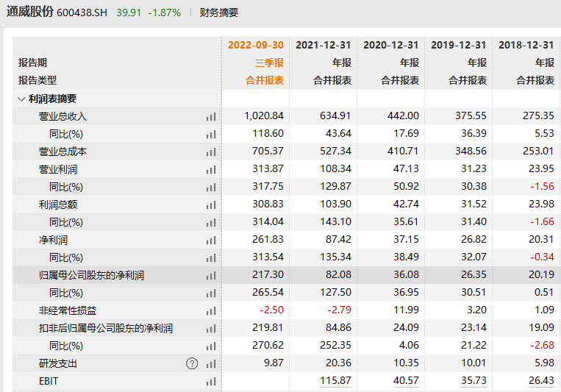Click stock code 600438.SH

click(82, 13)
